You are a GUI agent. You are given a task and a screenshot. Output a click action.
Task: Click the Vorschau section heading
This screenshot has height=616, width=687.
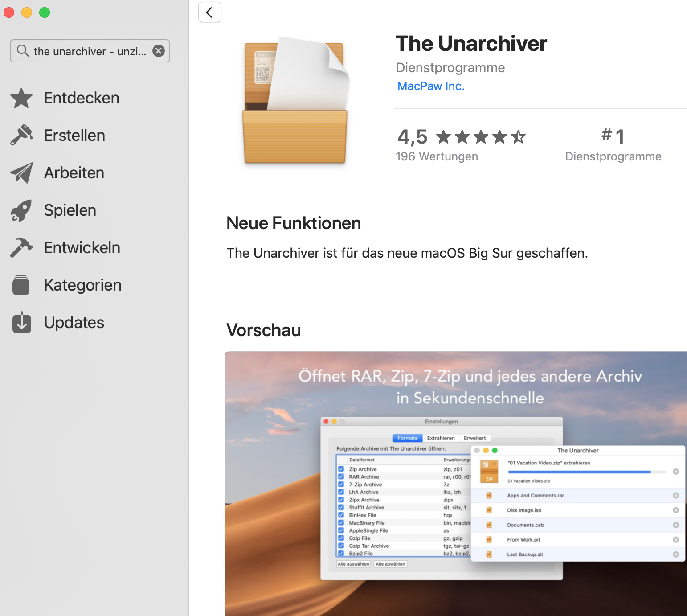click(x=264, y=330)
